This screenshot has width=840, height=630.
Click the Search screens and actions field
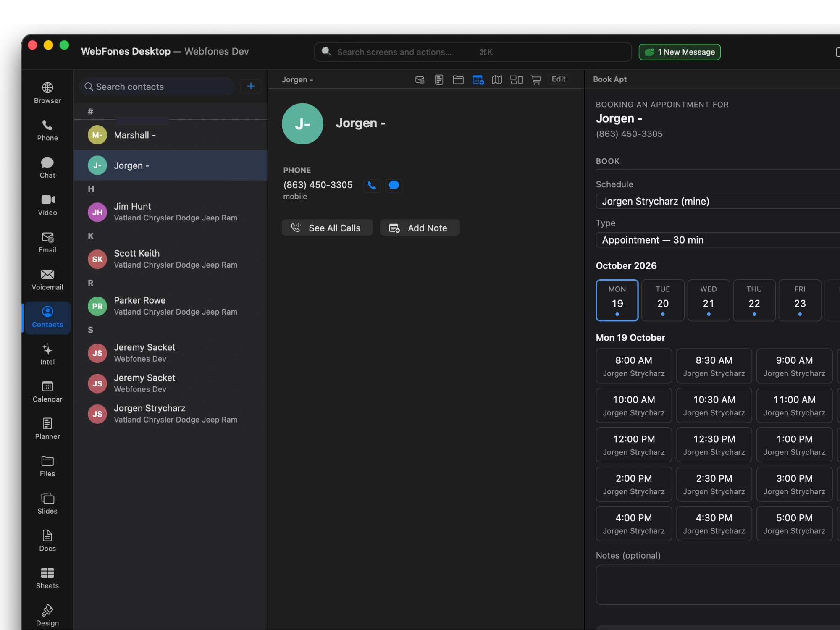pyautogui.click(x=472, y=52)
